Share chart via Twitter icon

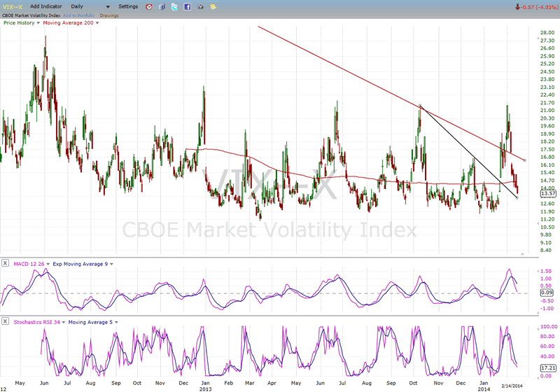[174, 7]
